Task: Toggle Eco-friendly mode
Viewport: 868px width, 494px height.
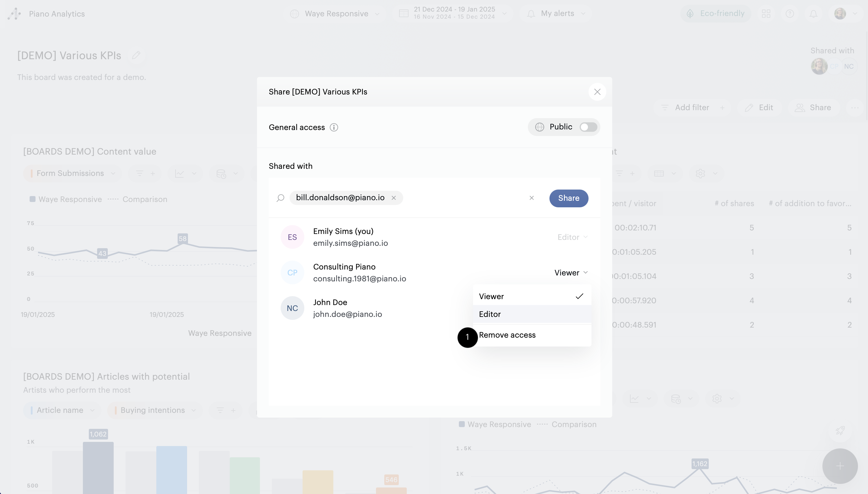Action: [716, 14]
